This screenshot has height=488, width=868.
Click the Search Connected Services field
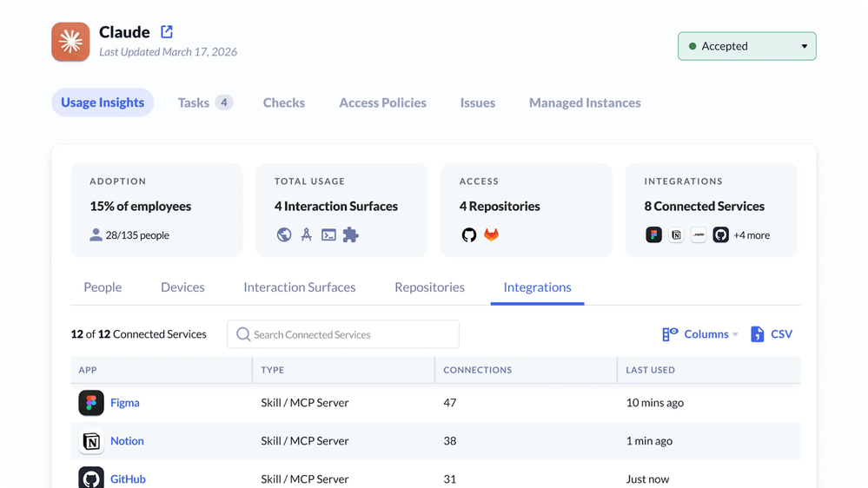coord(343,334)
